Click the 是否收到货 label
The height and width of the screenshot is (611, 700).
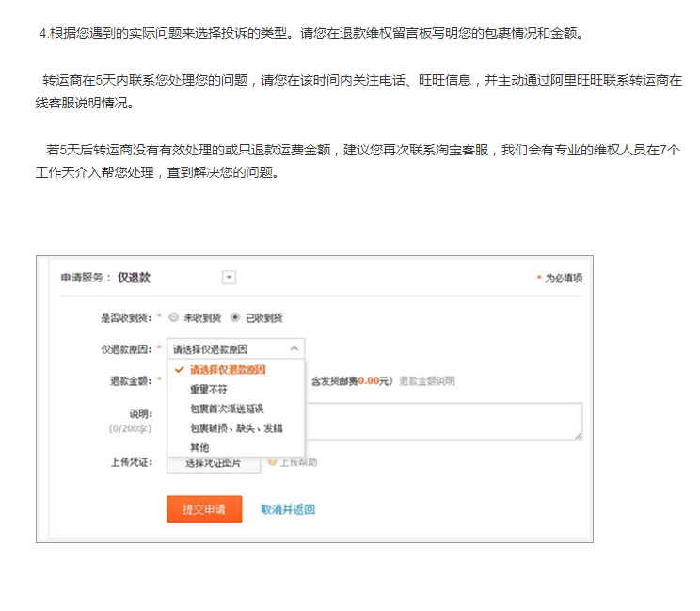coord(126,318)
